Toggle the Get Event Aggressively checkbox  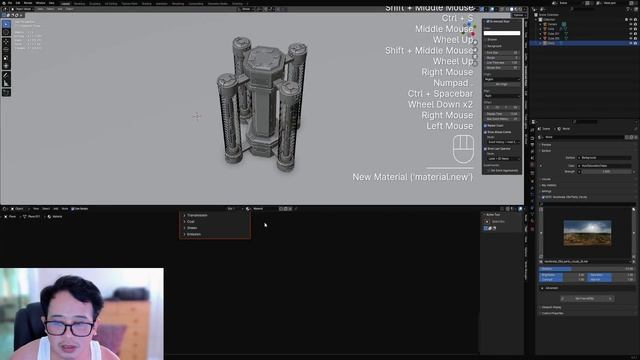point(489,171)
